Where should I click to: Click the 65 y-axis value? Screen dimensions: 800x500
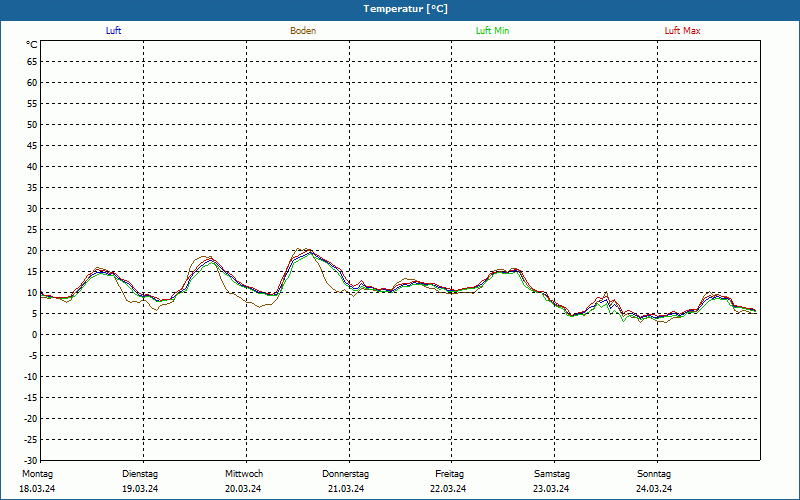tap(32, 62)
